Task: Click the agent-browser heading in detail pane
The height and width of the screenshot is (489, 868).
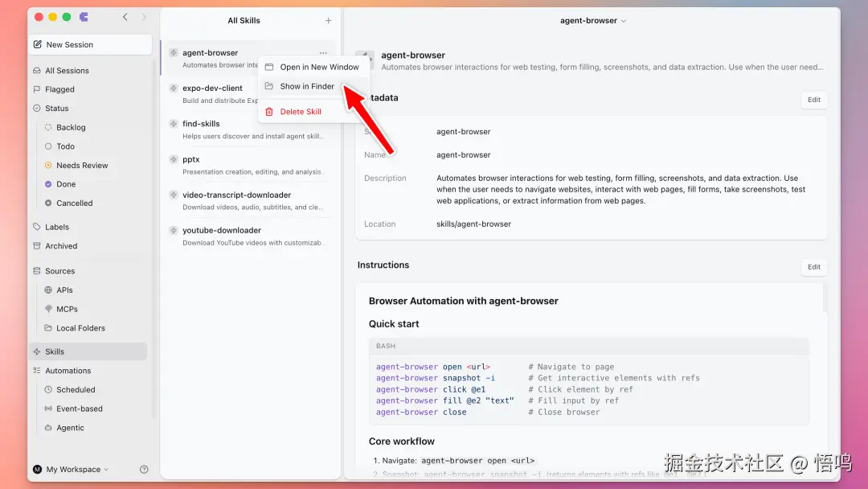Action: coord(413,55)
